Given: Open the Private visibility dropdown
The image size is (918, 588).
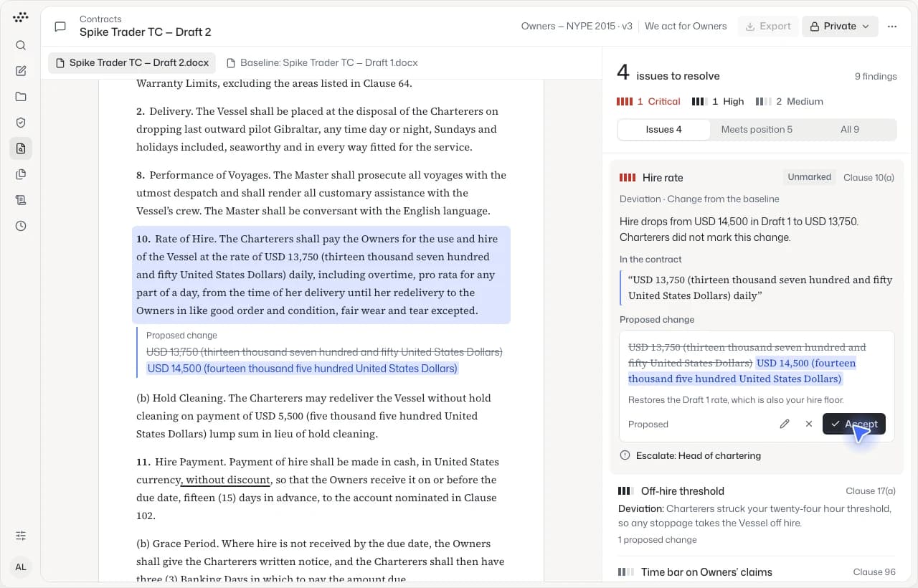Looking at the screenshot, I should click(x=840, y=27).
